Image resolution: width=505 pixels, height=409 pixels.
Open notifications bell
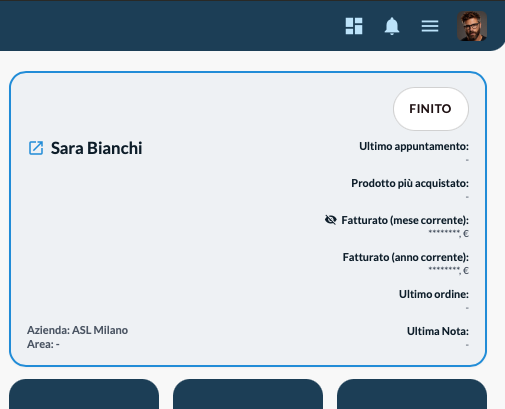tap(392, 26)
